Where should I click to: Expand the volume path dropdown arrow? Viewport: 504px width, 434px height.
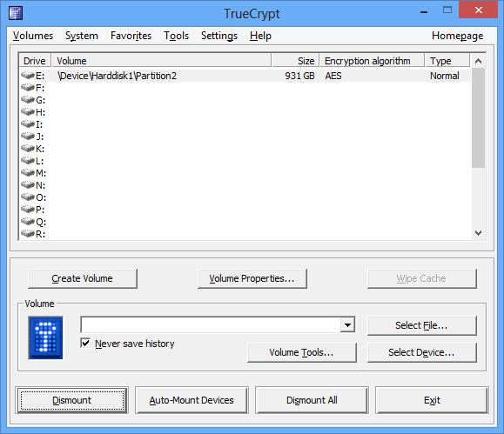[347, 325]
